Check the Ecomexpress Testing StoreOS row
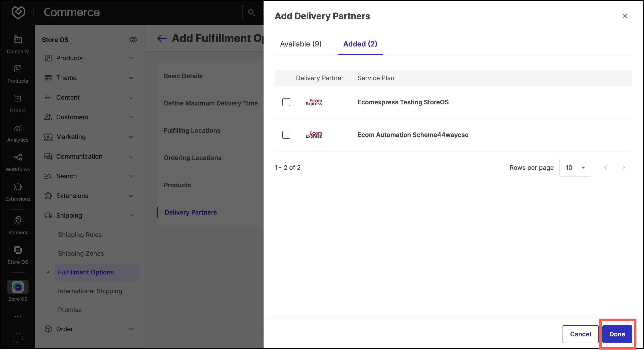This screenshot has height=350, width=644. pos(286,102)
